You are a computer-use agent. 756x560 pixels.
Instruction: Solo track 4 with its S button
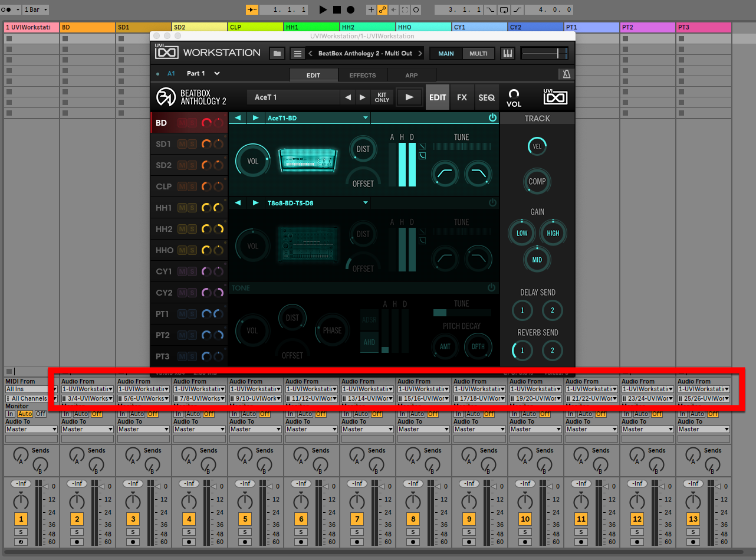189,532
